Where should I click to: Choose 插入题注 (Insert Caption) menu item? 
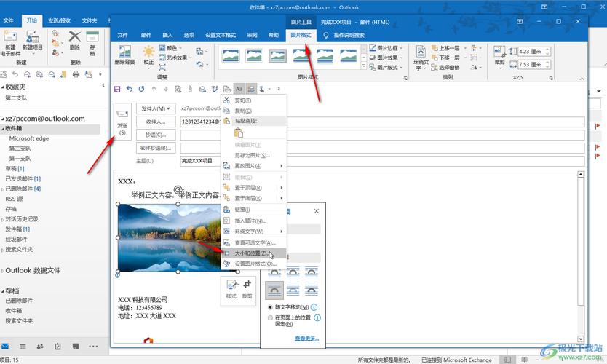254,221
